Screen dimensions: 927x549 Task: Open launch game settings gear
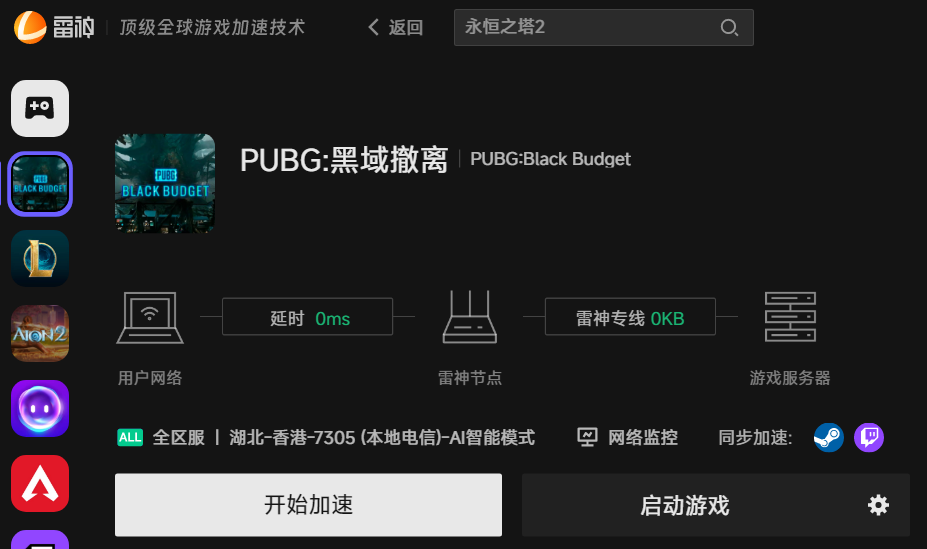tap(878, 505)
